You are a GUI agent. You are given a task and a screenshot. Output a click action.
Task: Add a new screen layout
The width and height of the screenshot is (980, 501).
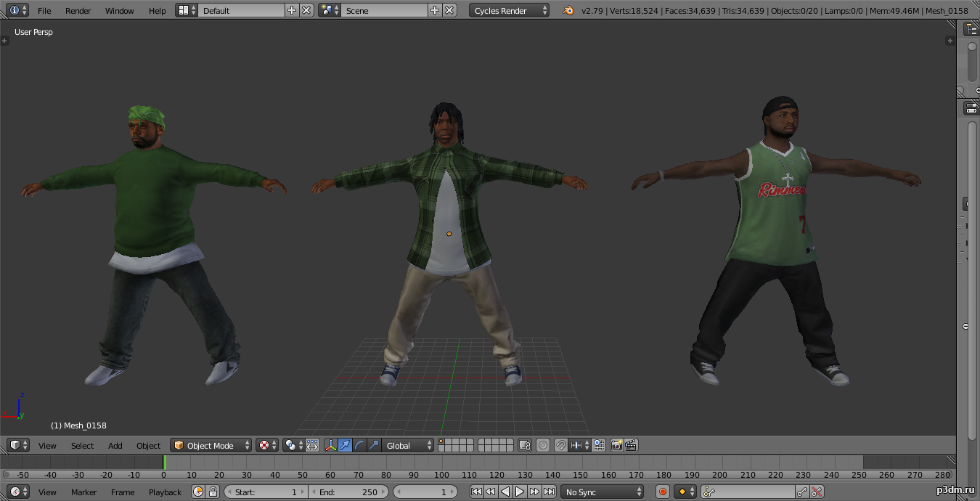pyautogui.click(x=292, y=10)
